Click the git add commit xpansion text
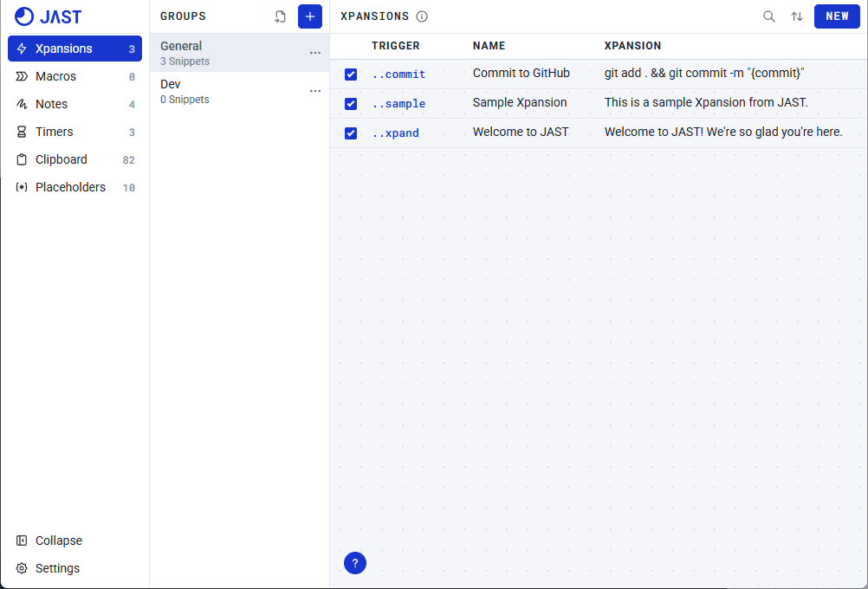 704,73
